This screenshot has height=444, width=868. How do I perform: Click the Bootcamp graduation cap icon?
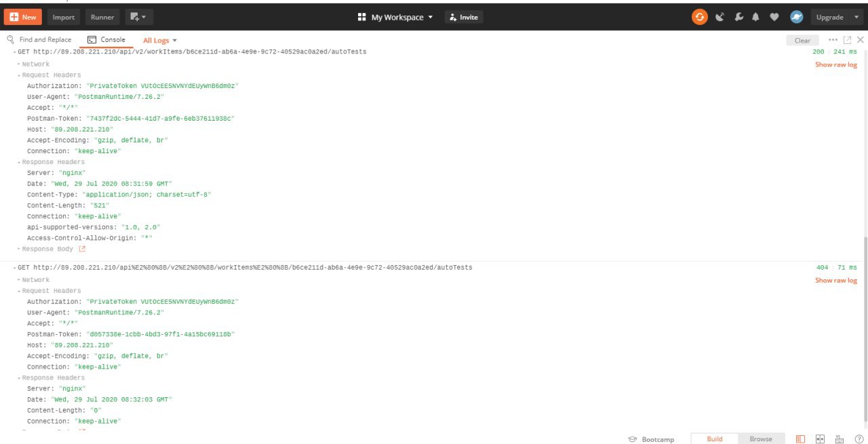point(632,439)
